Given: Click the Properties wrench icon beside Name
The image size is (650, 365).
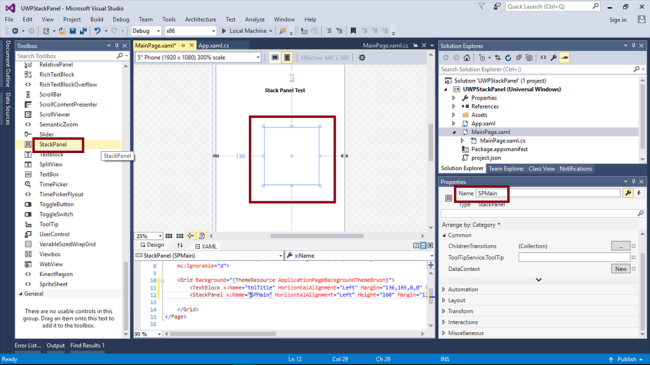Looking at the screenshot, I should (628, 193).
